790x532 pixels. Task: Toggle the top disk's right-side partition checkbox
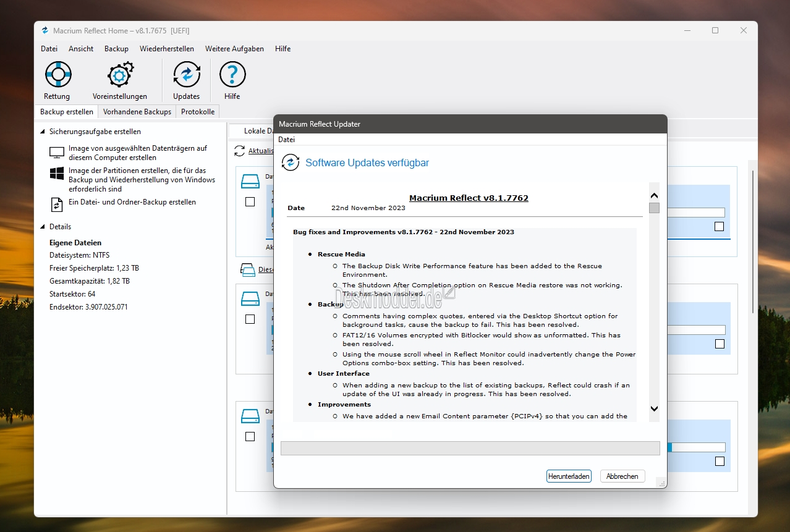click(x=719, y=227)
